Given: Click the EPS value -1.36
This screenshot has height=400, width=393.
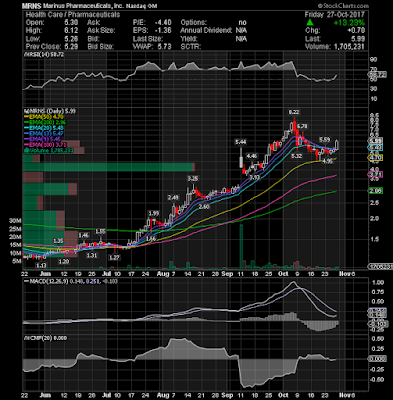Looking at the screenshot, I should pyautogui.click(x=163, y=30).
